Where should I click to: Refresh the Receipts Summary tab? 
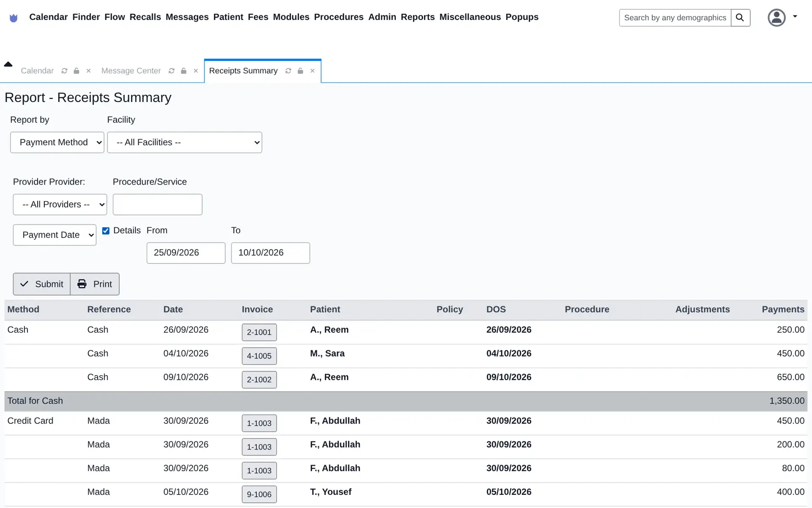(288, 71)
